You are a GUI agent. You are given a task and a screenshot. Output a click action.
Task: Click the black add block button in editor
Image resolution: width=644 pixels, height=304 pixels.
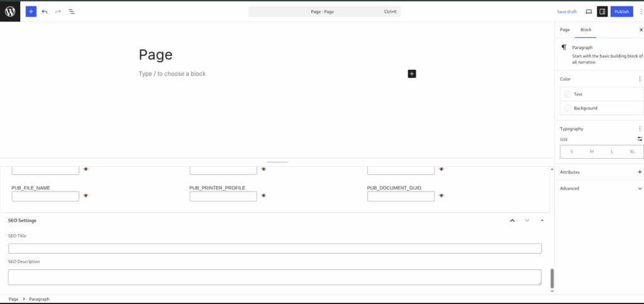pos(412,74)
